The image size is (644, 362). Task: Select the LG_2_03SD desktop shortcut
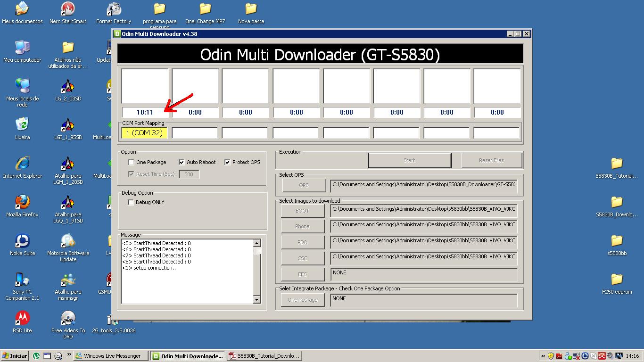(x=68, y=90)
